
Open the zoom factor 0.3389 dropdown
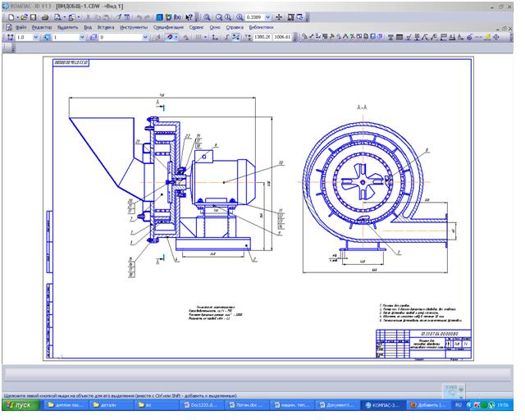pos(268,17)
